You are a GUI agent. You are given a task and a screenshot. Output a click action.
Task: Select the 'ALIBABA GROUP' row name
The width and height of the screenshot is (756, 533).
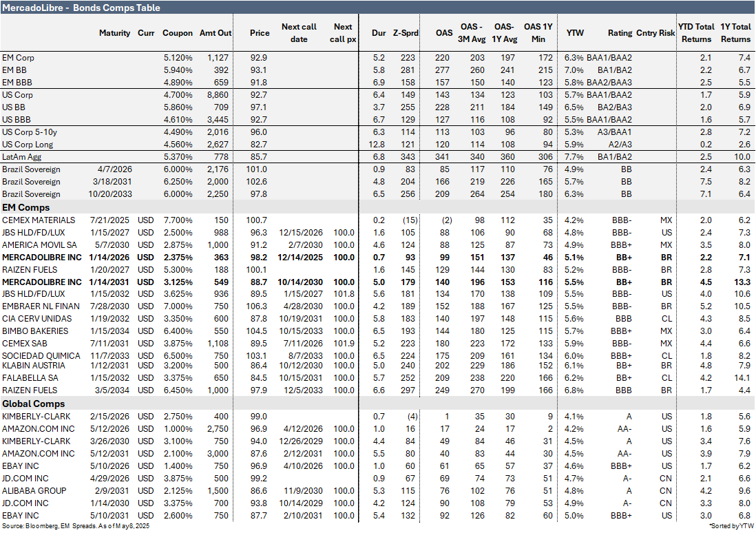34,490
